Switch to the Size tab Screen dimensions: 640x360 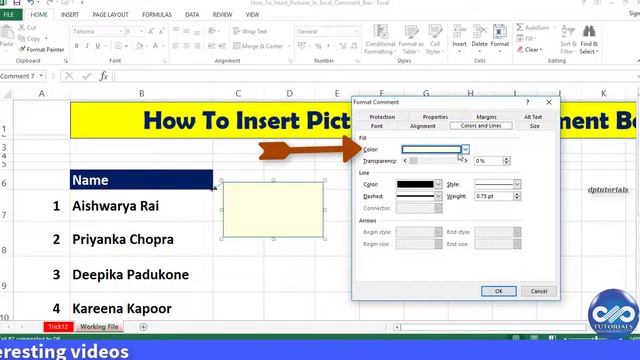(x=534, y=126)
